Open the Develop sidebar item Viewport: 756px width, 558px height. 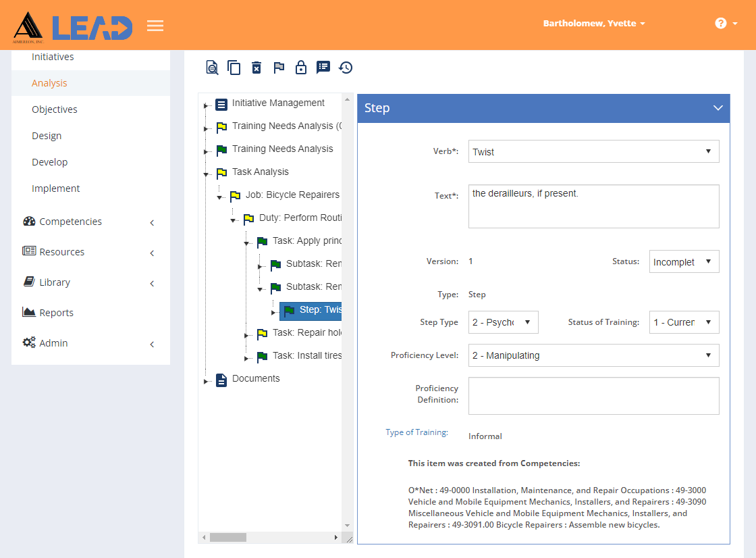coord(50,162)
